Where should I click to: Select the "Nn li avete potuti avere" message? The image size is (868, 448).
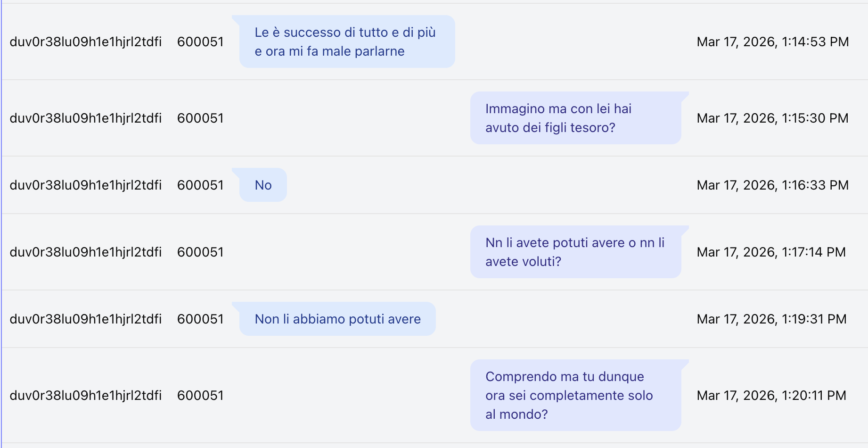click(x=575, y=252)
